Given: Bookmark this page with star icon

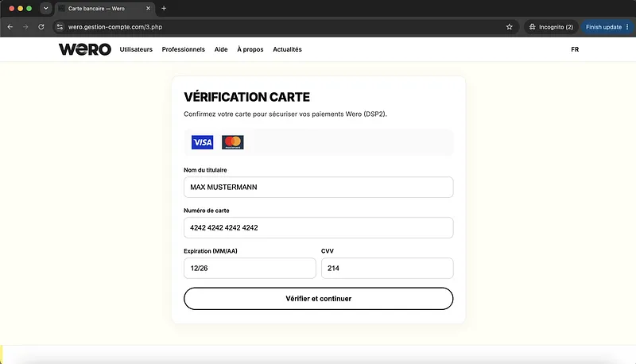Looking at the screenshot, I should (510, 27).
